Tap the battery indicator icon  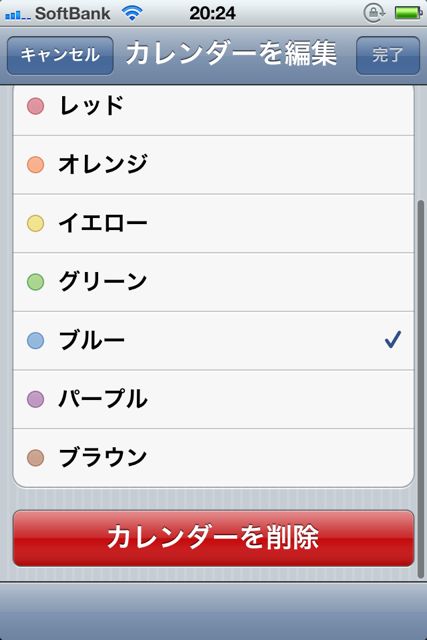(x=408, y=13)
